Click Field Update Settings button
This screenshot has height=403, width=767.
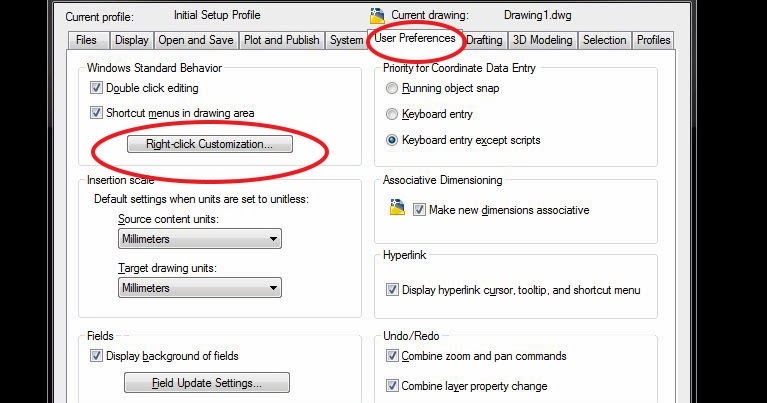point(207,382)
